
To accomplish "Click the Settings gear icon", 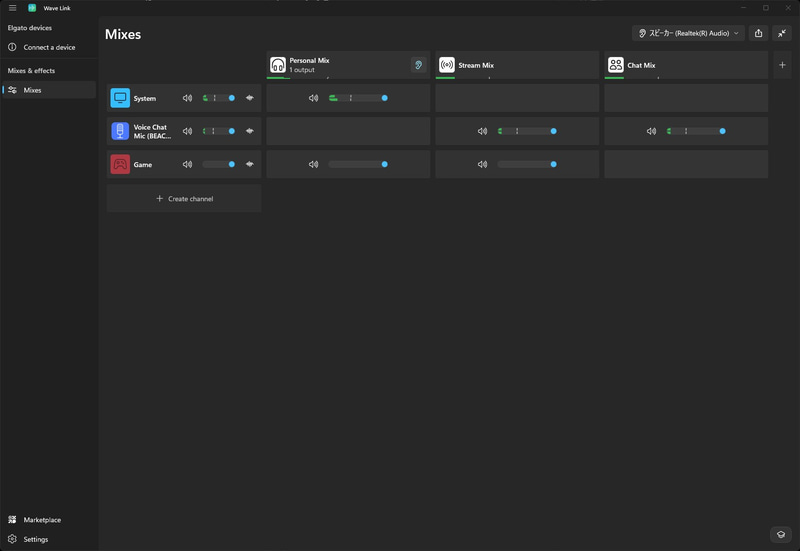I will 12,539.
